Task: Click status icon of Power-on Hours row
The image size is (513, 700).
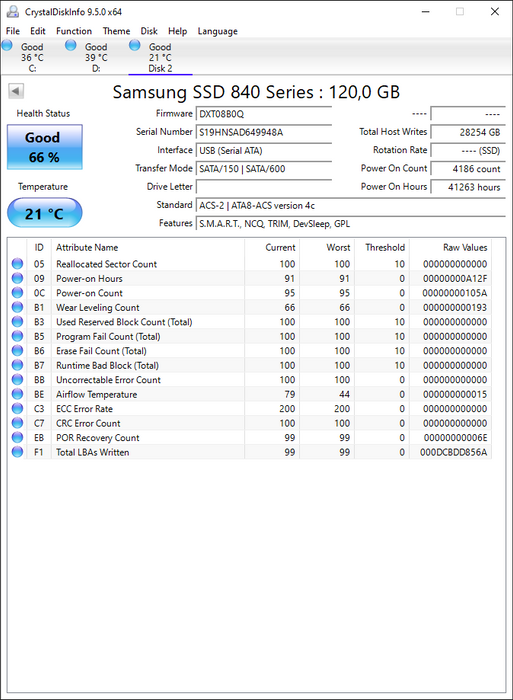Action: pos(17,279)
